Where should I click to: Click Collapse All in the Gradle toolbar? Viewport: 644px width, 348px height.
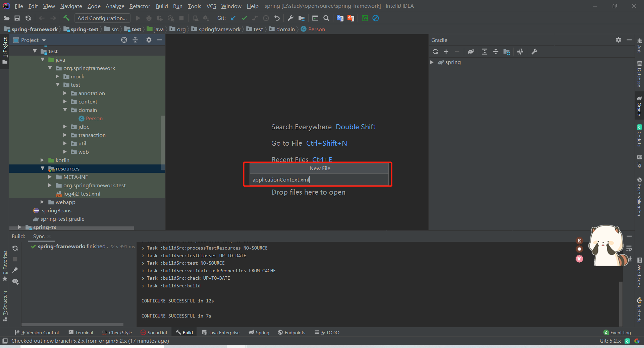(x=495, y=52)
